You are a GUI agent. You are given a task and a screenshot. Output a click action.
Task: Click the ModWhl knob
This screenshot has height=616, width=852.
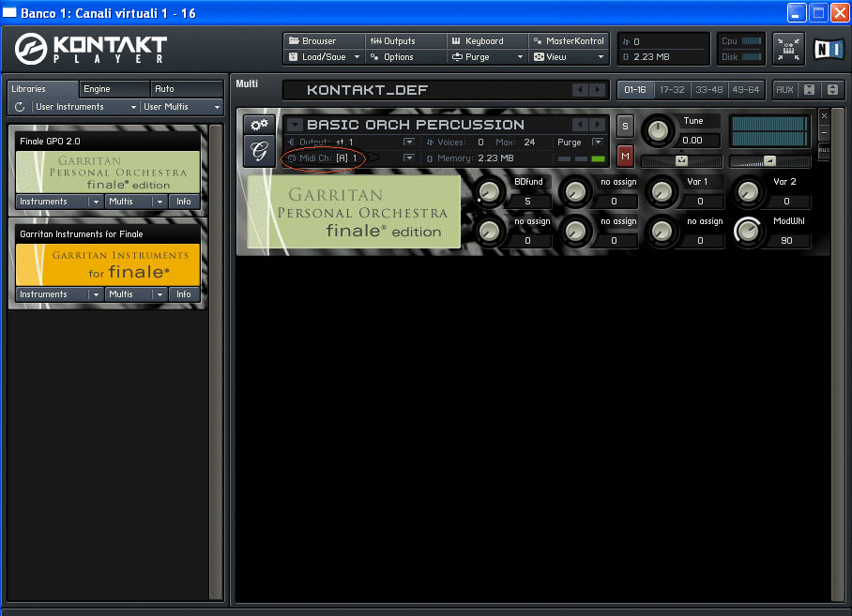pos(748,232)
